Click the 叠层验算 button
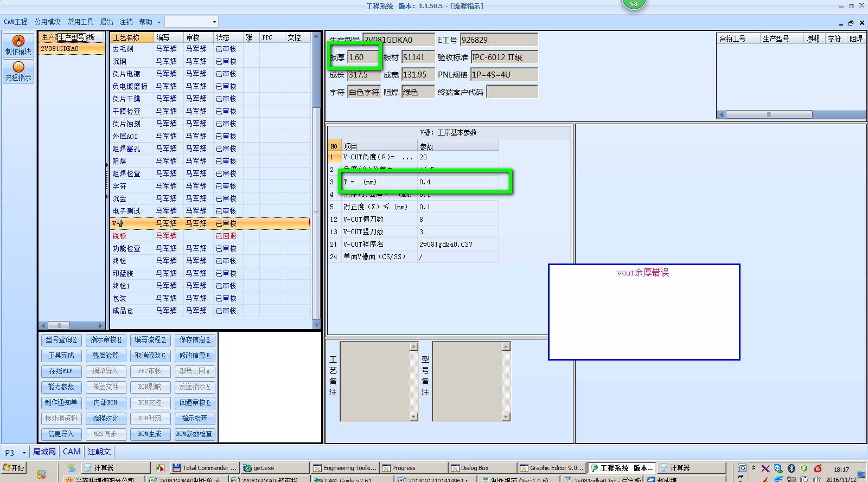The width and height of the screenshot is (868, 482). point(106,356)
